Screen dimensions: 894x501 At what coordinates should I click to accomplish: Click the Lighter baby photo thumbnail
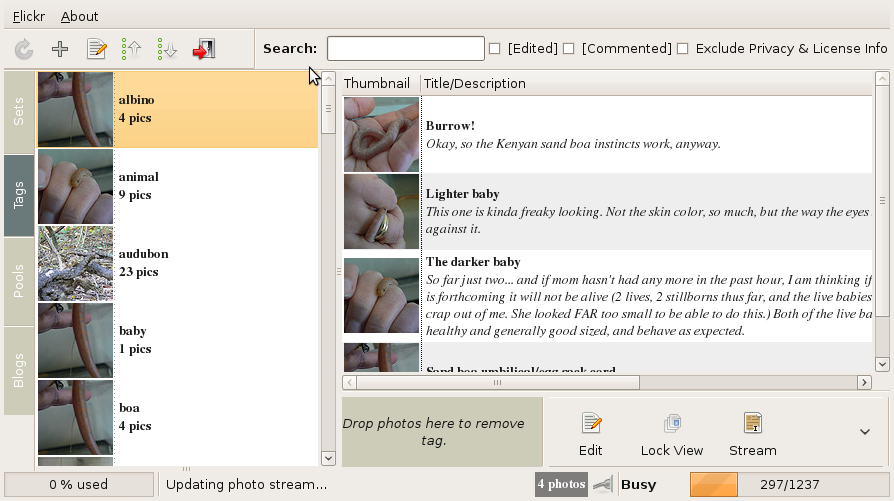click(381, 212)
